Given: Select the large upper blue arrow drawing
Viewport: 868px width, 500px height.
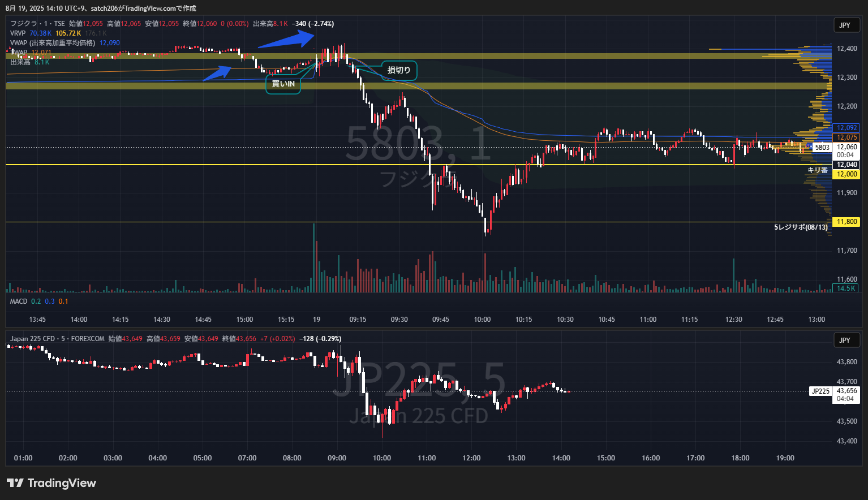Looking at the screenshot, I should click(x=286, y=39).
